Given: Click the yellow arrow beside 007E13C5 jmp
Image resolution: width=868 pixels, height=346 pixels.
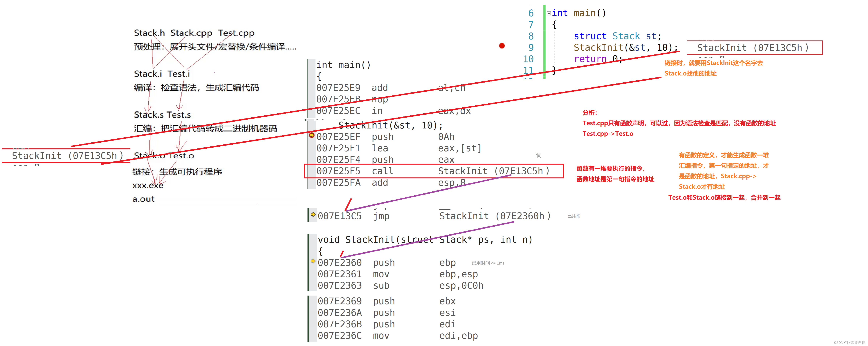Looking at the screenshot, I should tap(313, 214).
